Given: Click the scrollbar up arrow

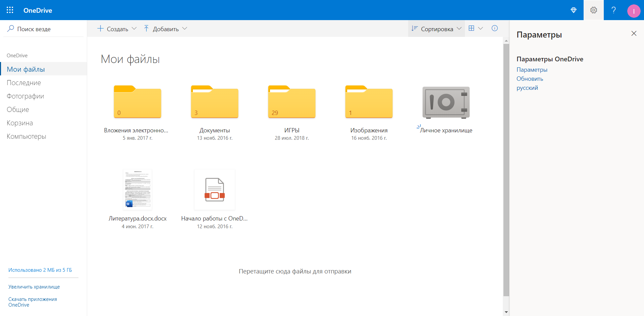Looking at the screenshot, I should [x=506, y=41].
